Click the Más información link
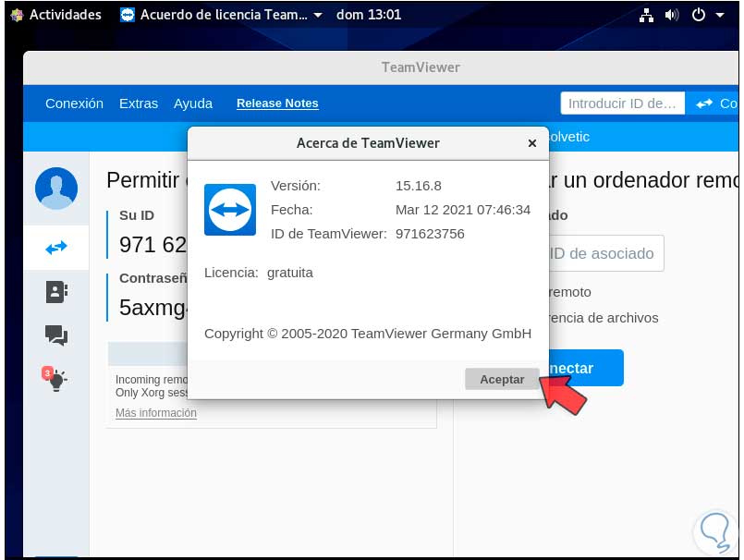Screen dimensions: 744x560 (x=156, y=413)
